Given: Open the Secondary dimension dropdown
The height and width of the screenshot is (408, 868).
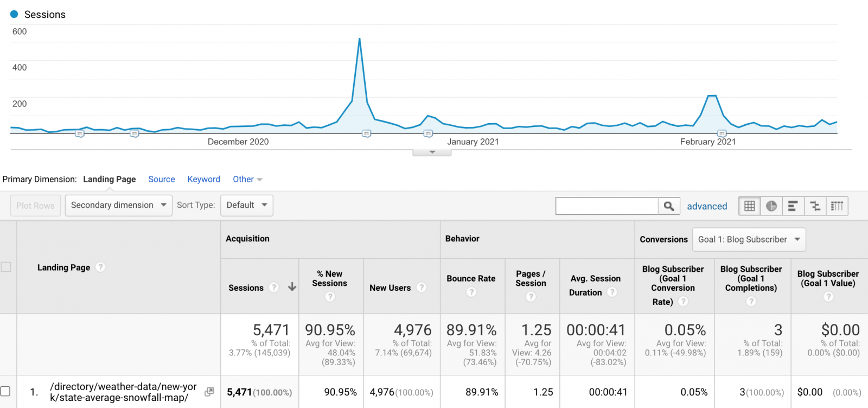Looking at the screenshot, I should point(118,205).
